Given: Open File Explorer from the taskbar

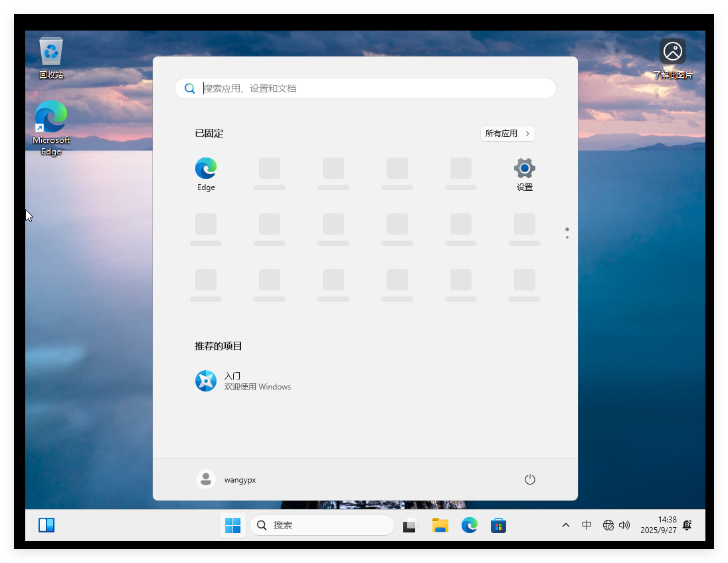Looking at the screenshot, I should [x=440, y=525].
